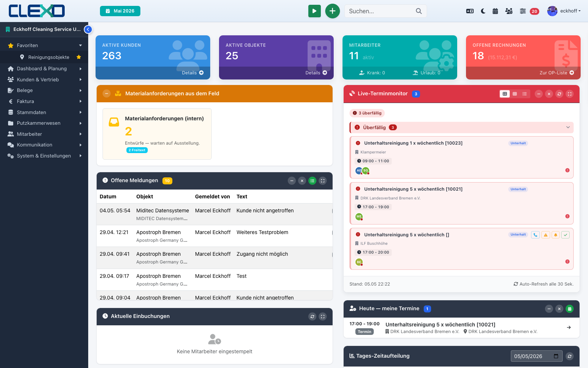Open Miditec Datensysteme report row

pos(215,214)
